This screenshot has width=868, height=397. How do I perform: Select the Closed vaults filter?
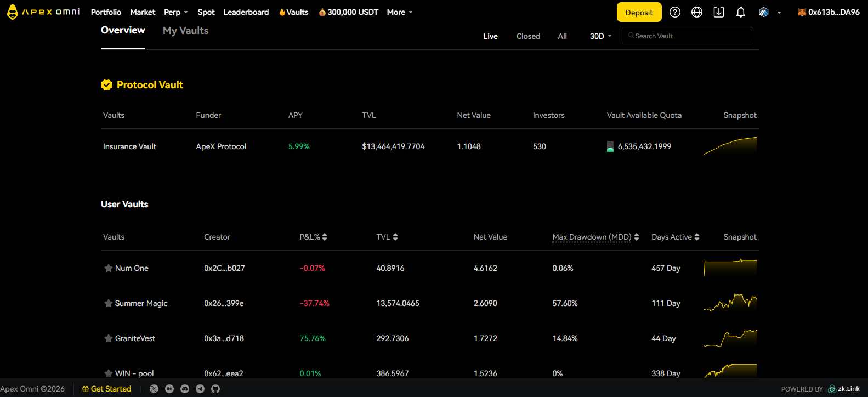(528, 36)
